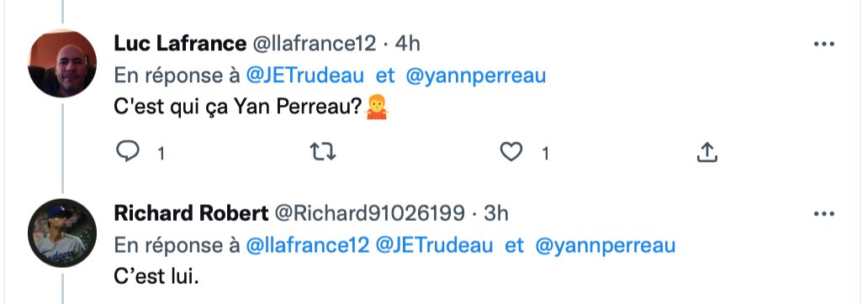The height and width of the screenshot is (304, 868).
Task: Retweet Luc Lafrance's tweet
Action: (323, 152)
